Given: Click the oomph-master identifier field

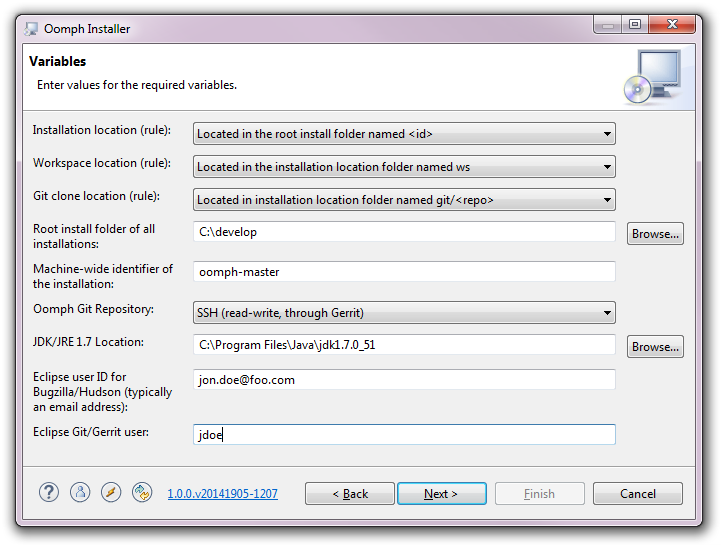Looking at the screenshot, I should point(404,272).
